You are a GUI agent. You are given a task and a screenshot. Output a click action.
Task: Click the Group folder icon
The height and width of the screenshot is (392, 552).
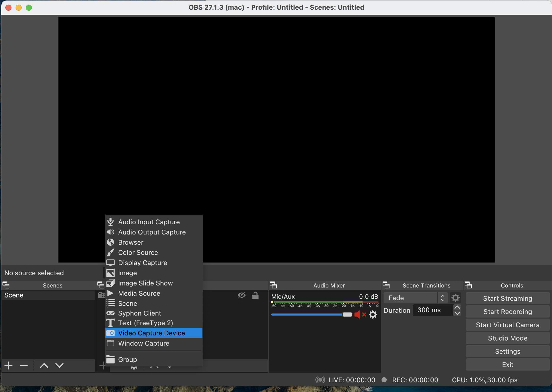111,359
